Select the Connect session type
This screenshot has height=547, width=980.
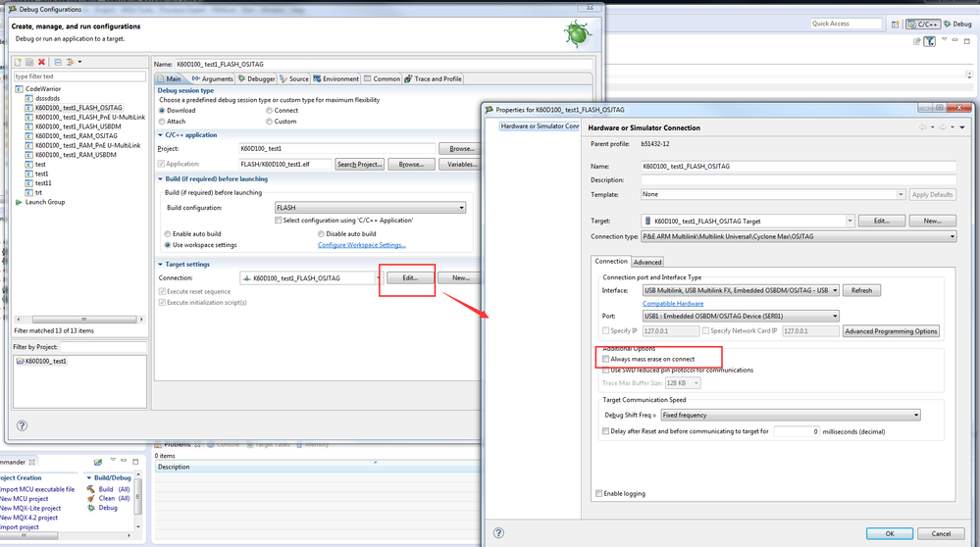[270, 111]
